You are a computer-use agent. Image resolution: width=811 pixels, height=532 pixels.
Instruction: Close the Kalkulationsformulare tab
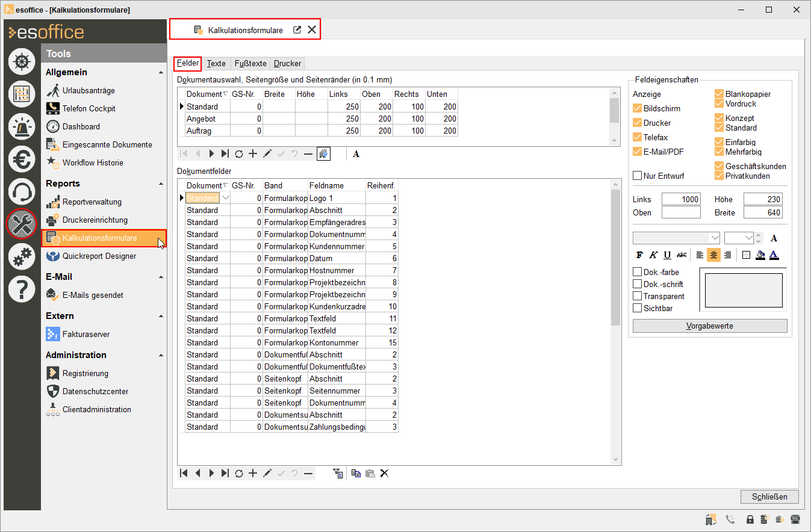pyautogui.click(x=312, y=29)
